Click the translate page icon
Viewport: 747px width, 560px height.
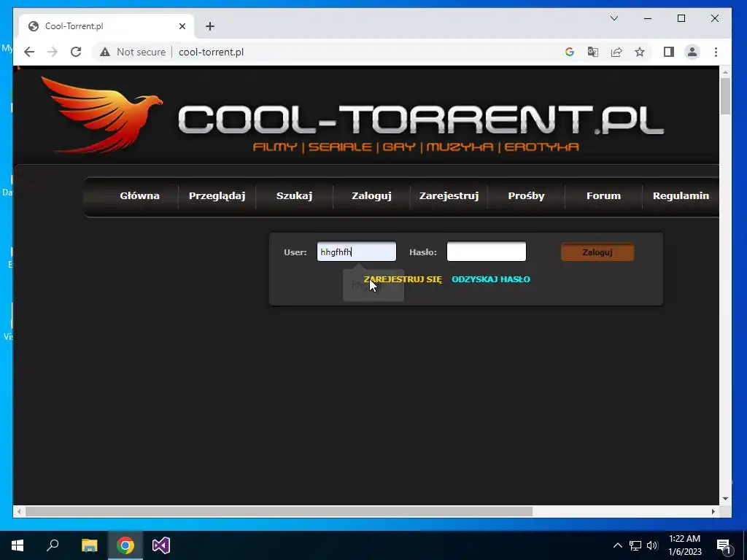pyautogui.click(x=592, y=52)
